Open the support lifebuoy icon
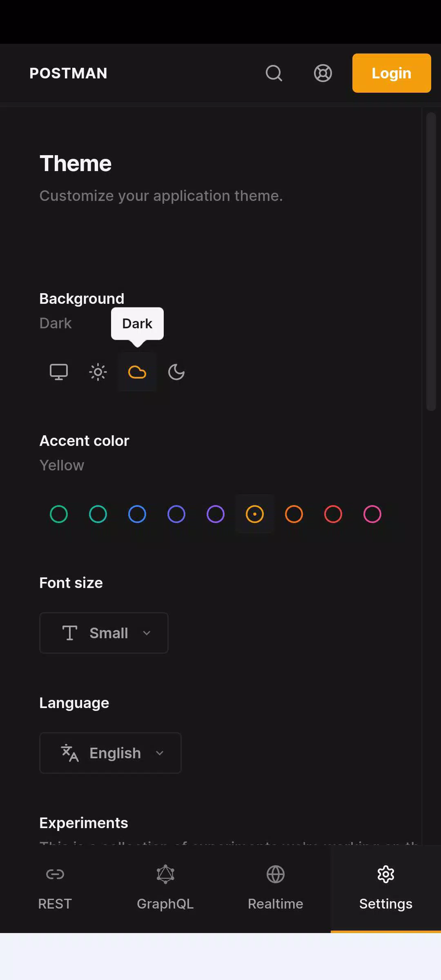The width and height of the screenshot is (441, 980). pos(323,73)
